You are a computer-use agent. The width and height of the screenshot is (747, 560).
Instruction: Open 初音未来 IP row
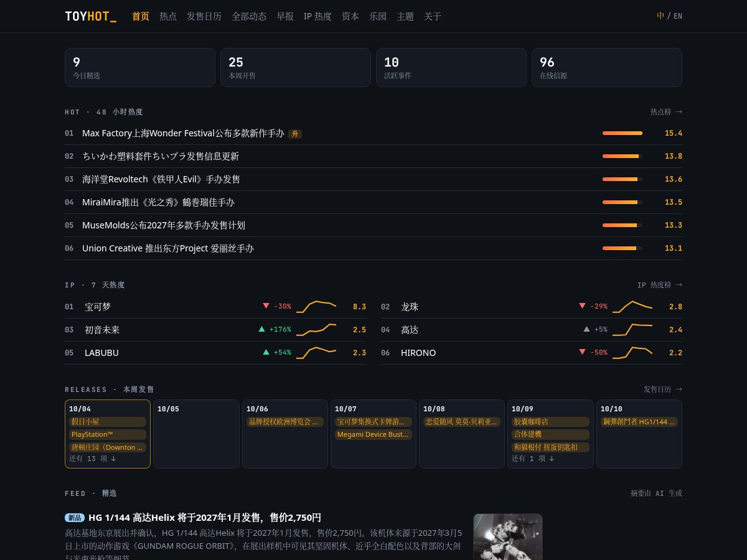pyautogui.click(x=215, y=330)
